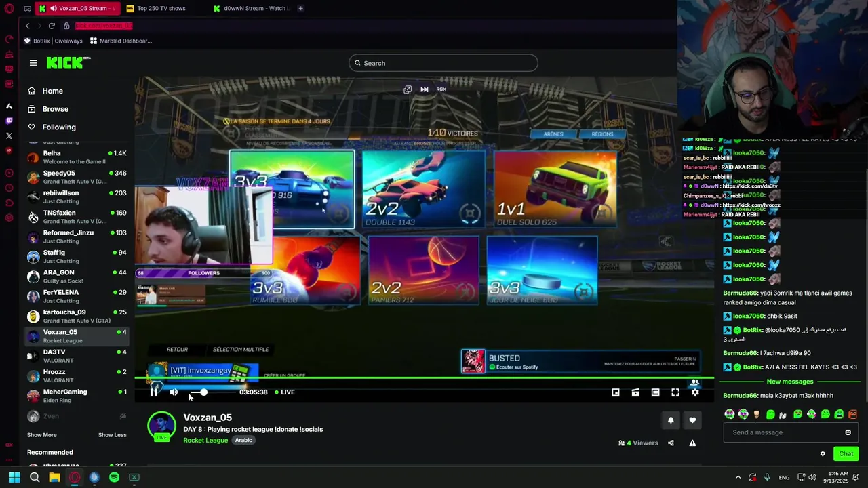Image resolution: width=868 pixels, height=488 pixels.
Task: Open Twitch icon in Opera sidebar
Action: point(9,121)
